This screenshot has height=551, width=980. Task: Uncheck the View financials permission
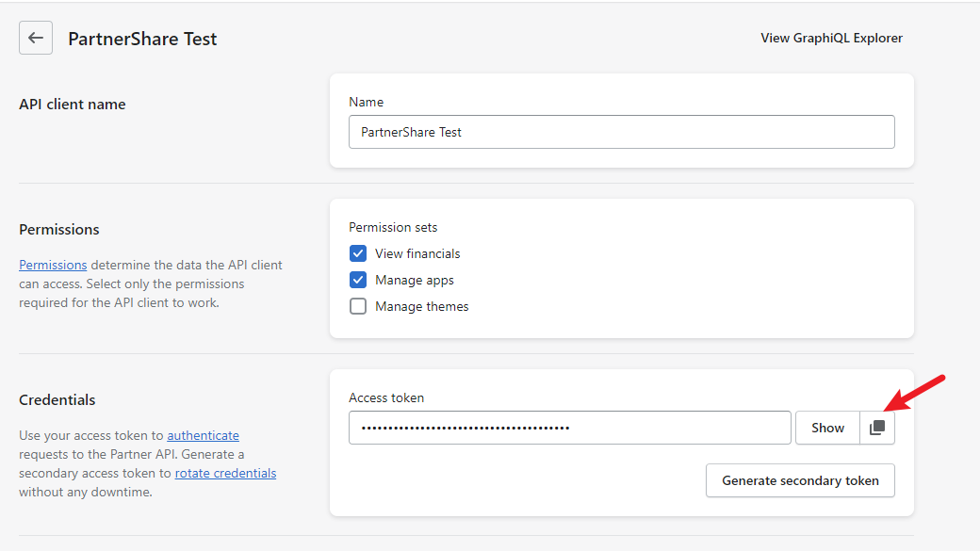click(x=358, y=253)
